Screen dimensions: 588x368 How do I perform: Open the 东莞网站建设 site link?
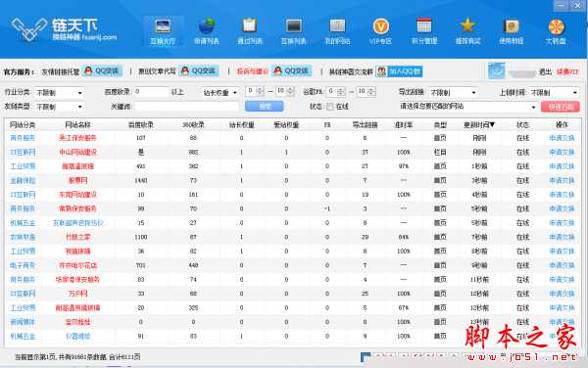pyautogui.click(x=77, y=195)
